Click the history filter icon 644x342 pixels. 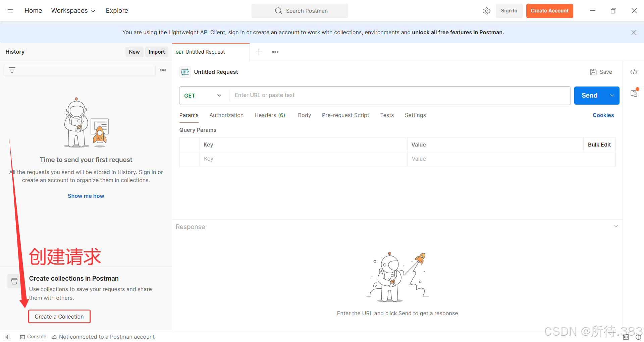[x=12, y=70]
